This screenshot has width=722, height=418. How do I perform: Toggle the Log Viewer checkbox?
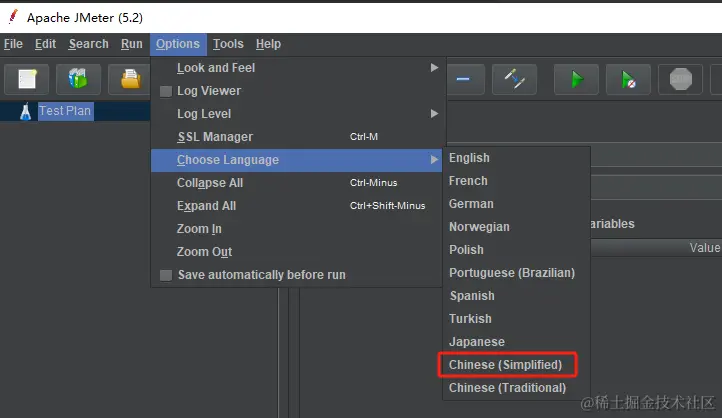(x=166, y=91)
